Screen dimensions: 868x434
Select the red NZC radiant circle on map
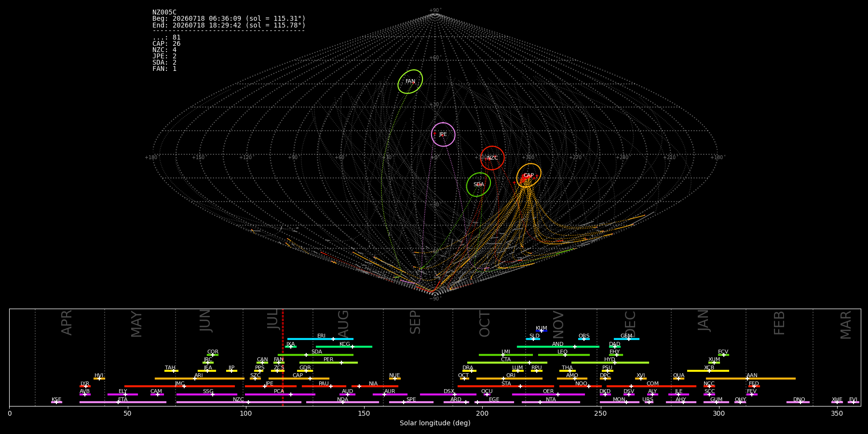[x=492, y=158]
